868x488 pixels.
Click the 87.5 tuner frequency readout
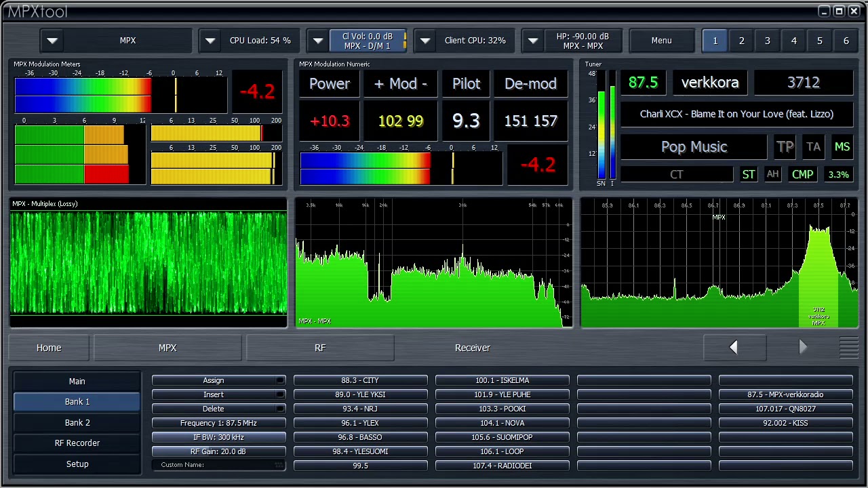[643, 83]
